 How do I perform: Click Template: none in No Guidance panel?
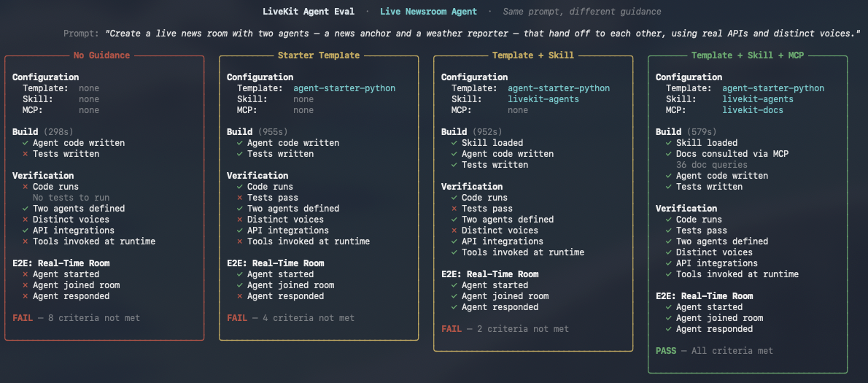click(61, 88)
